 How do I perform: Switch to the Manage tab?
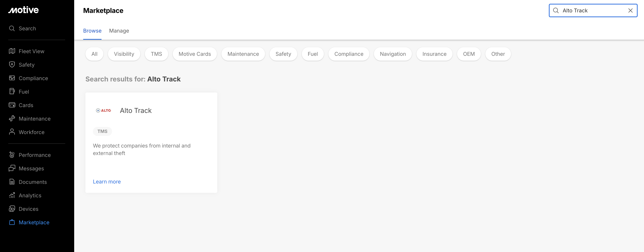point(119,31)
